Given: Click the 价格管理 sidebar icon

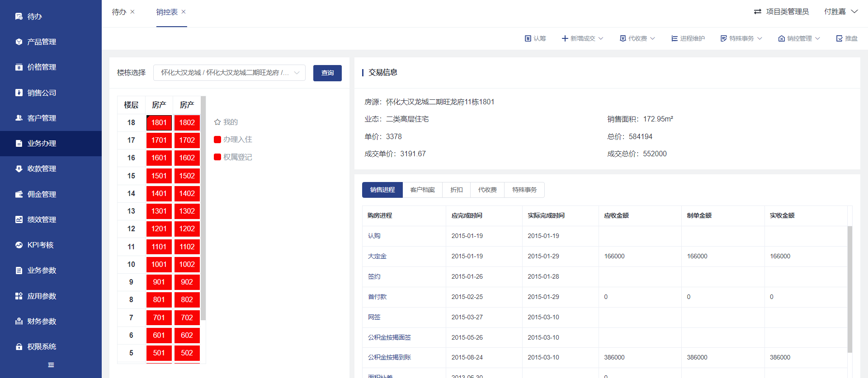Looking at the screenshot, I should 19,67.
